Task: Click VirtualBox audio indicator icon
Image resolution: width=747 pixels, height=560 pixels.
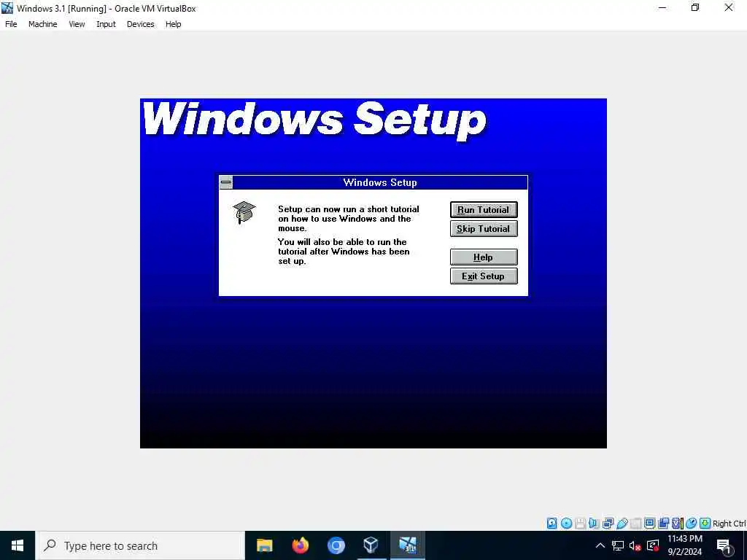Action: (594, 524)
